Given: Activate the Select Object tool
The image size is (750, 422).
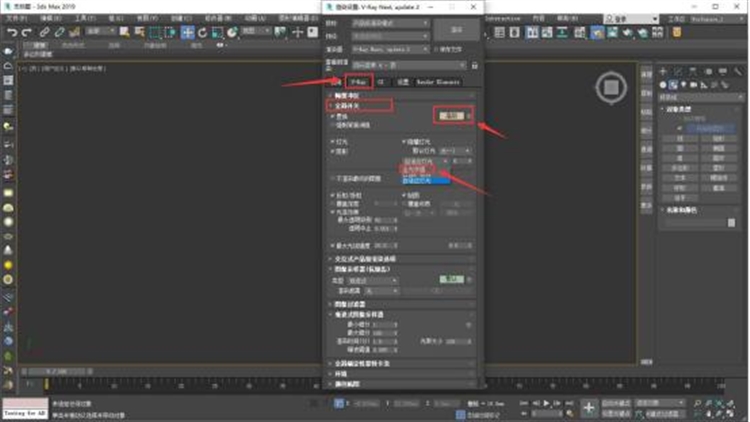Looking at the screenshot, I should point(124,33).
